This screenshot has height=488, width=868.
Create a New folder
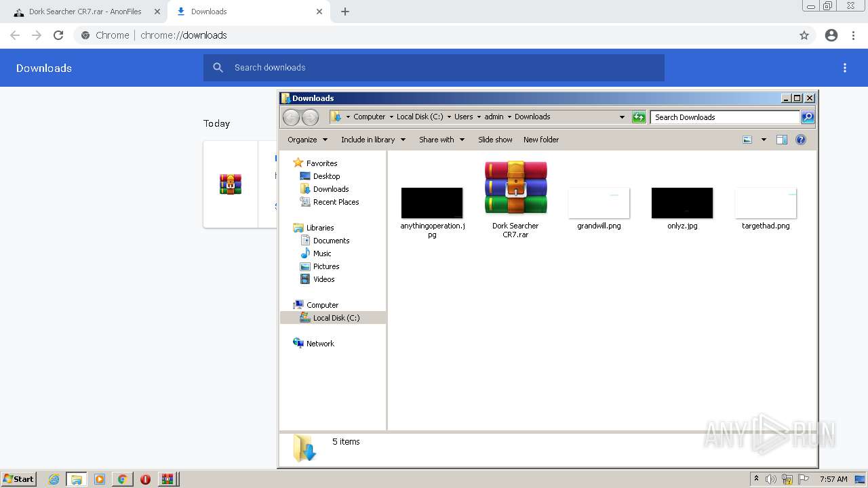tap(541, 140)
